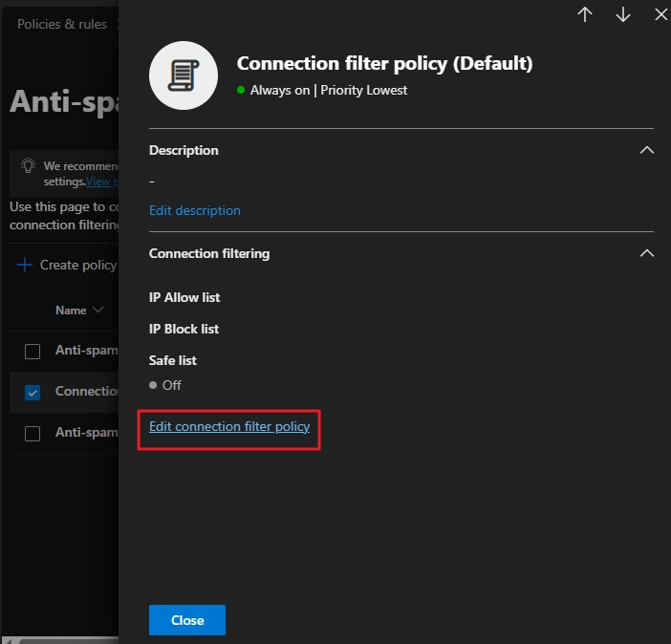Click the Description section heading
This screenshot has width=671, height=644.
coord(184,150)
